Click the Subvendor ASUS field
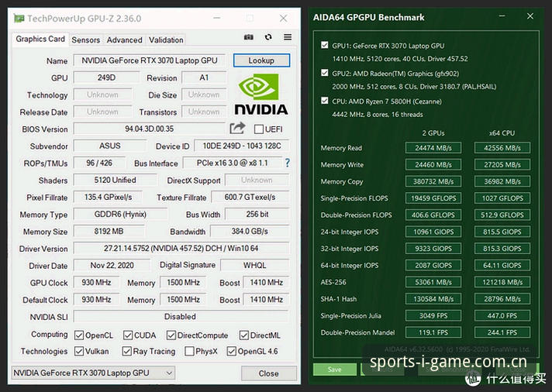 (110, 146)
